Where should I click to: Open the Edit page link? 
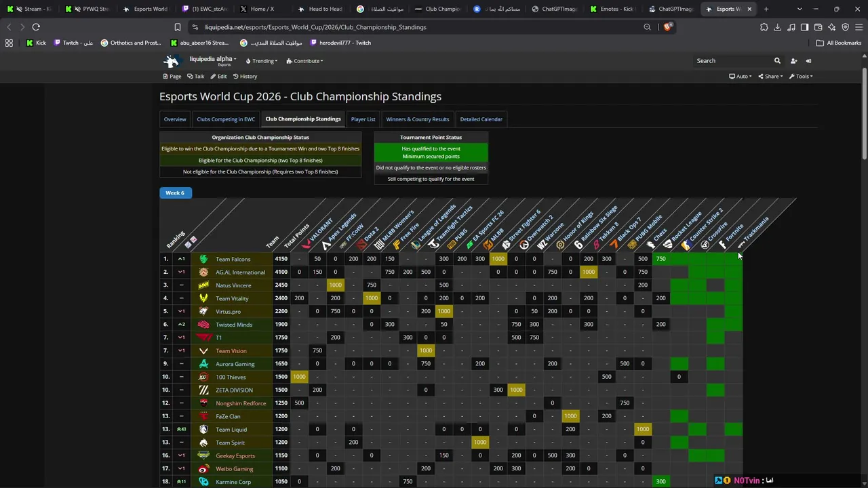click(218, 77)
